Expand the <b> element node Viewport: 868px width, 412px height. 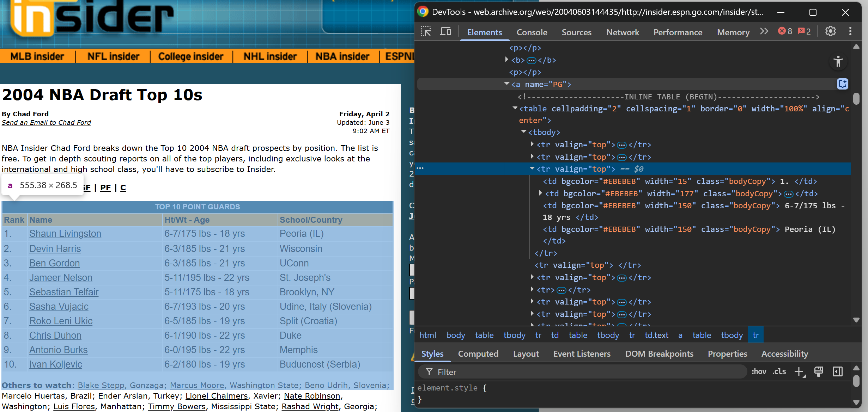tap(506, 60)
